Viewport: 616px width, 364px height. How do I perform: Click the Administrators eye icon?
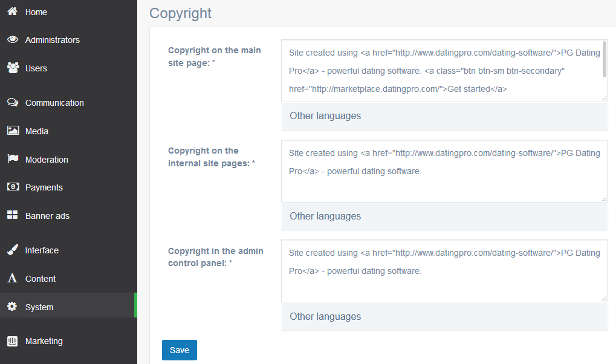pyautogui.click(x=12, y=40)
